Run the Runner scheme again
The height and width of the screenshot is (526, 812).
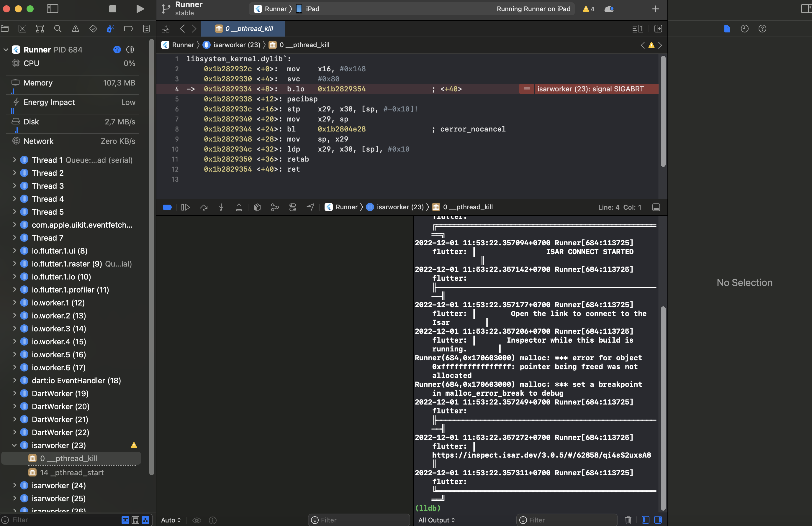140,9
